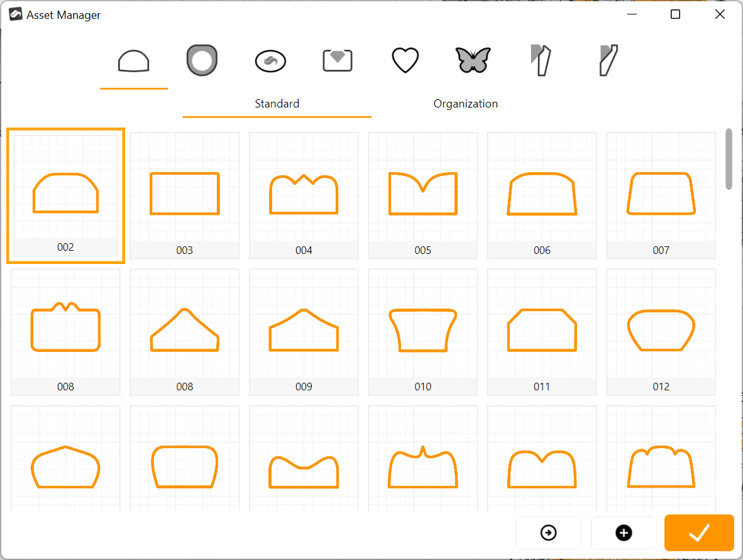Open the gem setting category icon
Viewport: 743px width, 560px height.
(x=338, y=60)
